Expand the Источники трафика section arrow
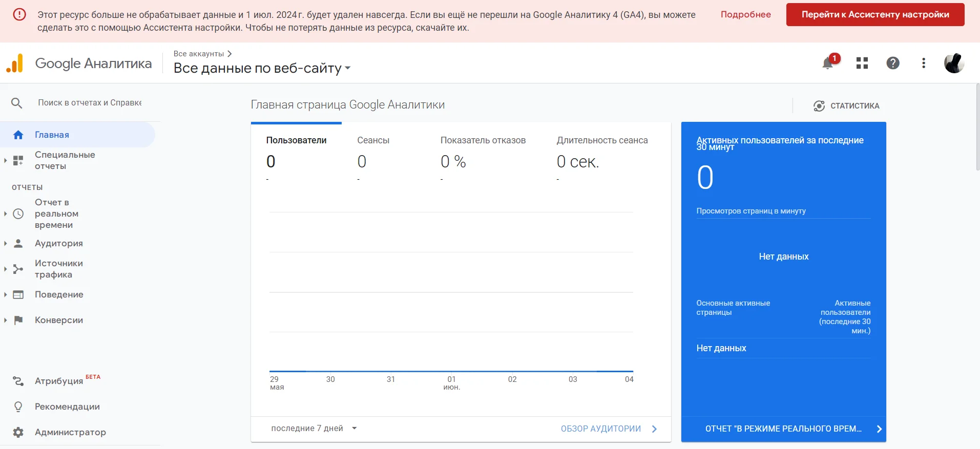This screenshot has width=980, height=449. coord(5,269)
